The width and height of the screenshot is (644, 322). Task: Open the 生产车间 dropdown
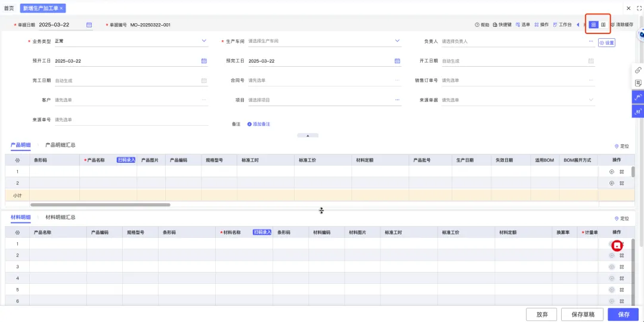tap(397, 41)
